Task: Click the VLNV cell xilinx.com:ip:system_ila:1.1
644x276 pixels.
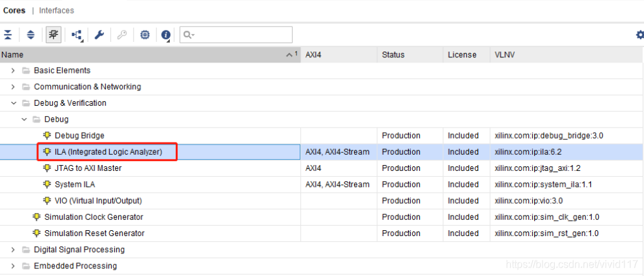Action: coord(543,184)
